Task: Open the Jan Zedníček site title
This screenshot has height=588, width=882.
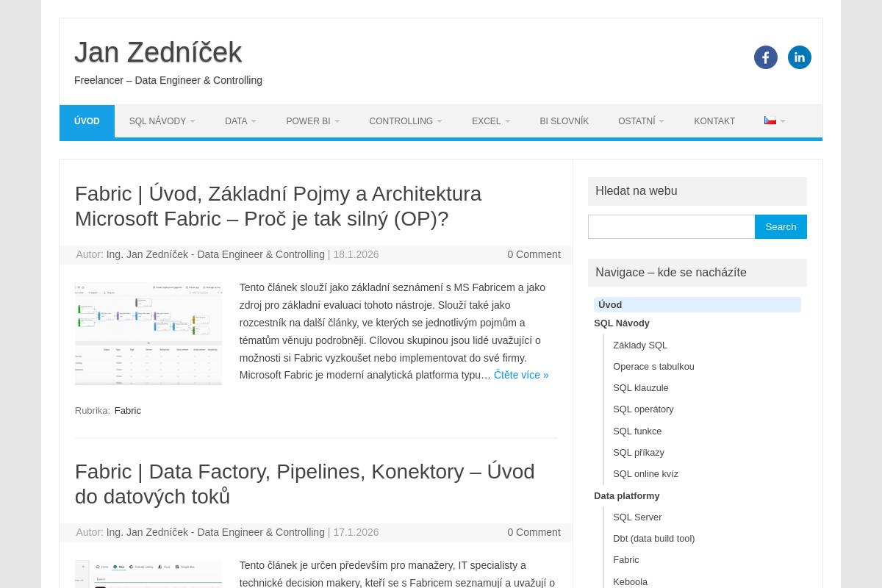Action: coord(158,52)
